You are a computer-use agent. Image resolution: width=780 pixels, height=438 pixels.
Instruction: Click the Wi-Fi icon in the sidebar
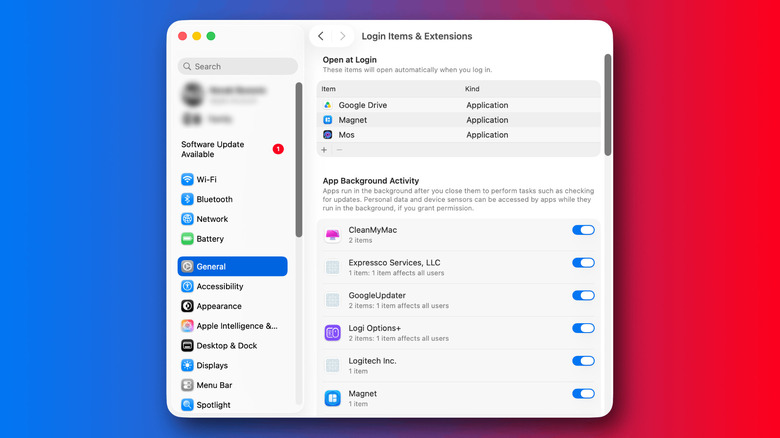coord(187,179)
